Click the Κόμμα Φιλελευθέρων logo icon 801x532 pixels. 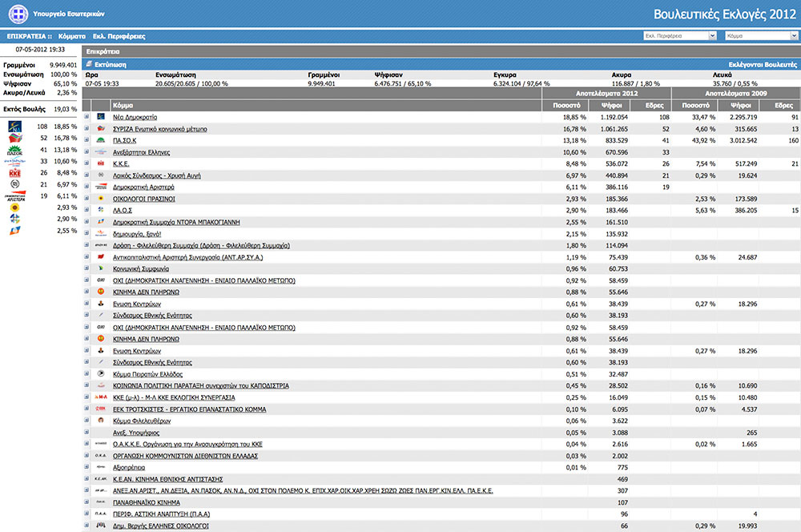coord(101,421)
